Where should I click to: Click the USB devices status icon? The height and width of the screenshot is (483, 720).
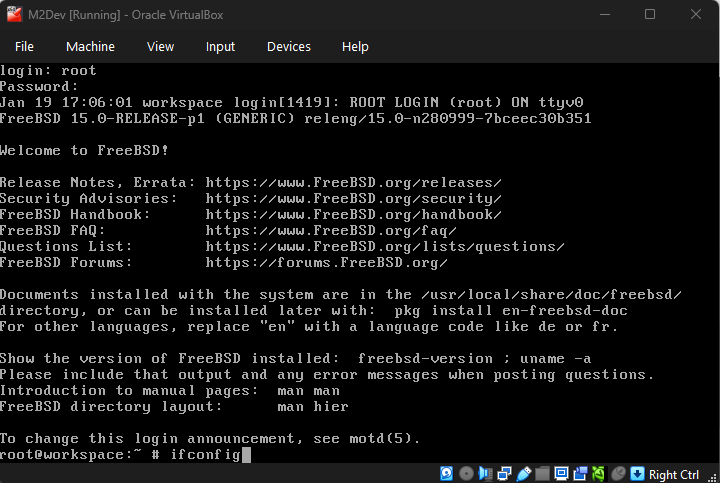[522, 474]
